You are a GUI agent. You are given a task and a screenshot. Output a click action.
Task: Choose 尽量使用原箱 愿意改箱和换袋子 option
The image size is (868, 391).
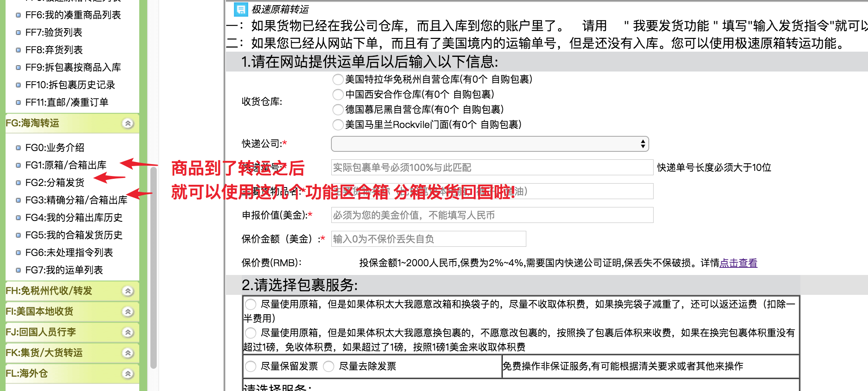[x=251, y=304]
